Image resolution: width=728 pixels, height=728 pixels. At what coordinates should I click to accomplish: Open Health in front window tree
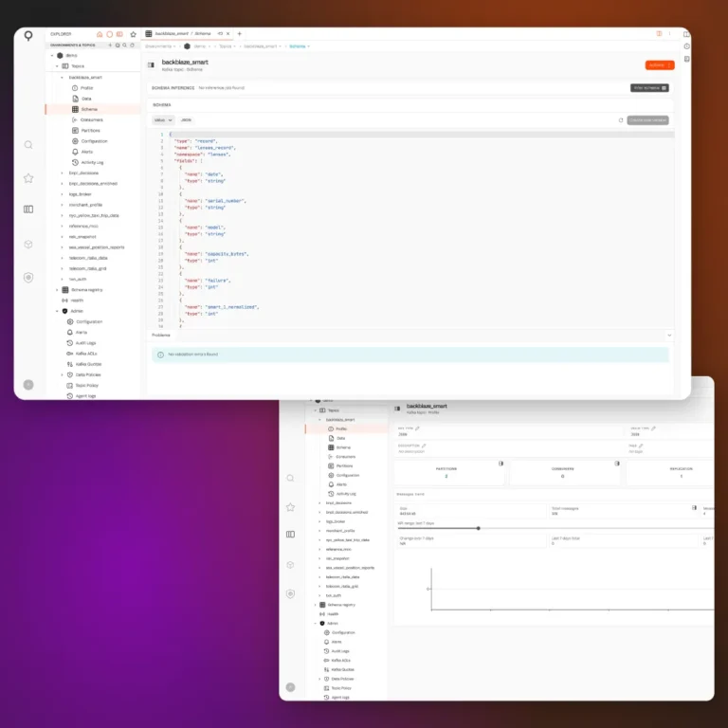(77, 300)
